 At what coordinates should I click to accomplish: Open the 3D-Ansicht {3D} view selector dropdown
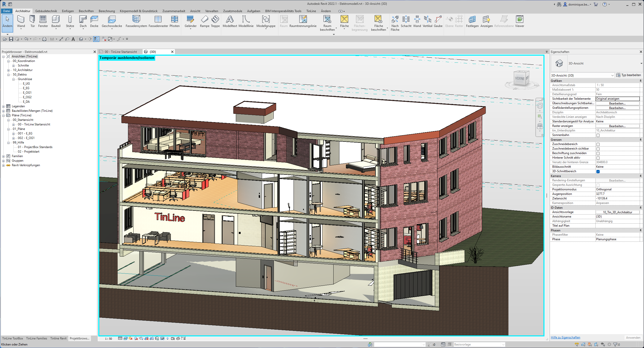pos(612,75)
